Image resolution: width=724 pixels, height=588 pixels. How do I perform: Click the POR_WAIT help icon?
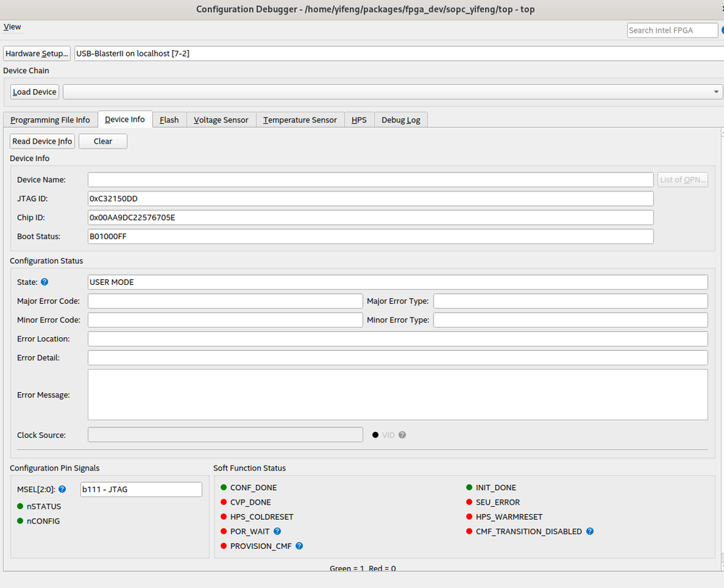278,531
